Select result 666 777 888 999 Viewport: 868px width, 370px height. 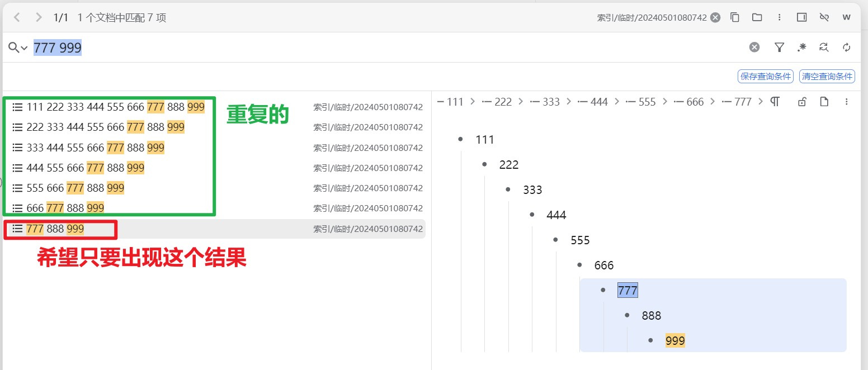[x=215, y=208]
